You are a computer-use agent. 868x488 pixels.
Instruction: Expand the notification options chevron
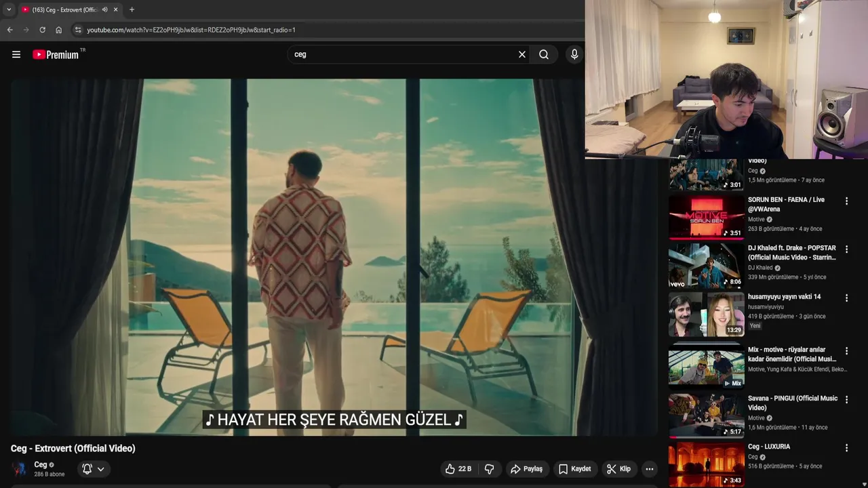[x=101, y=469]
